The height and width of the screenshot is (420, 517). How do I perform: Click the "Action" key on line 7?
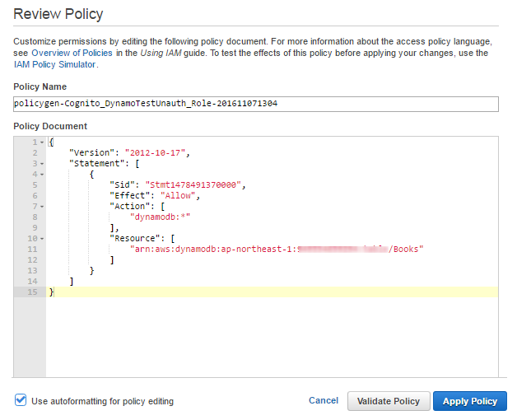pyautogui.click(x=129, y=207)
